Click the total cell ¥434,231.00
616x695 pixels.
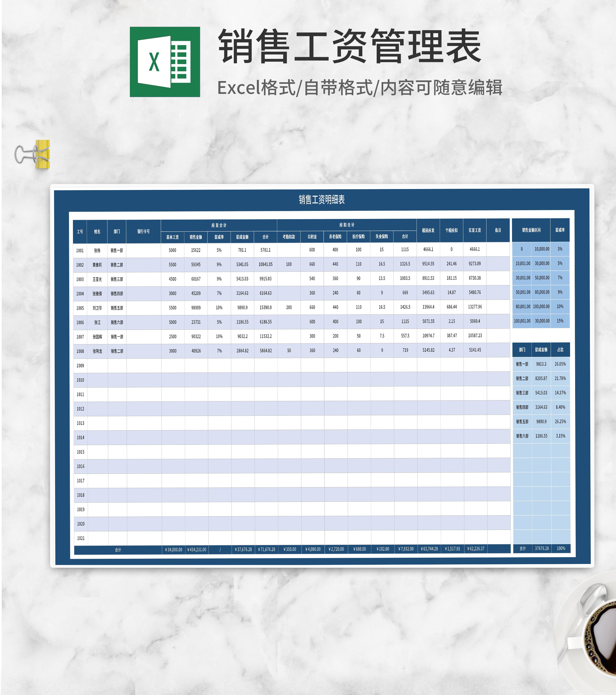point(197,549)
